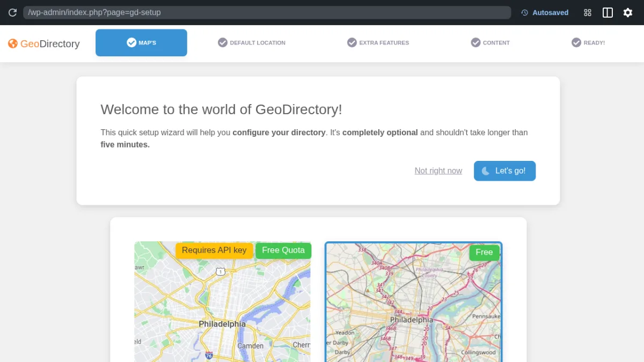
Task: Click the green 'Free' badge
Action: click(x=484, y=253)
